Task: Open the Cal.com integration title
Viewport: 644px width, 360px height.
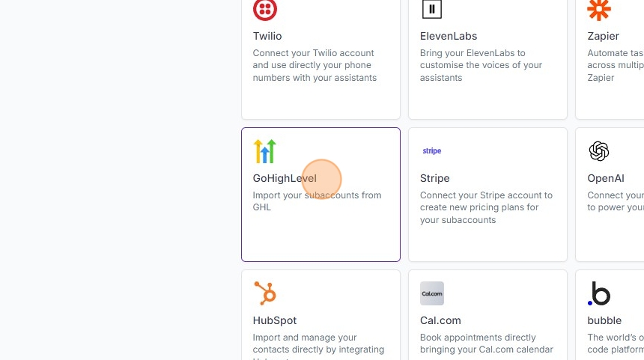Action: point(440,320)
